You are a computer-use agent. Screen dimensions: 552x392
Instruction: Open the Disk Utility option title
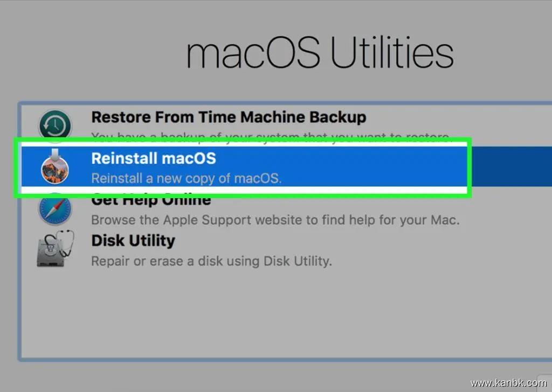pos(133,240)
